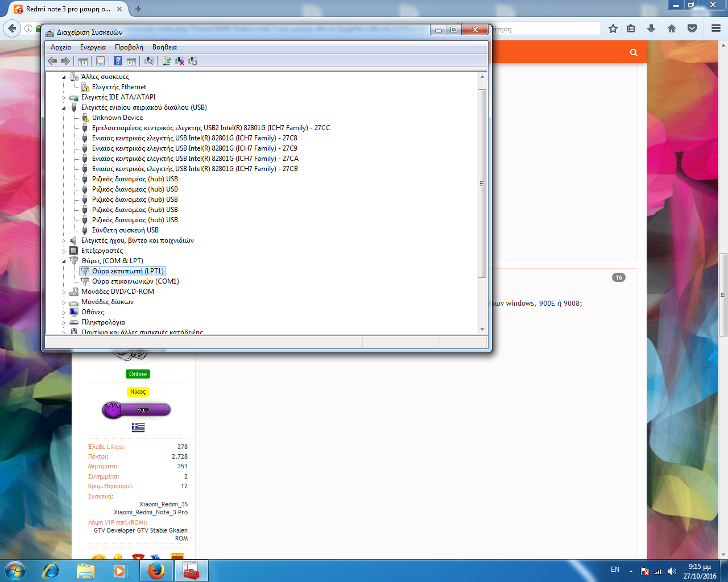
Task: Launch Internet Explorer from the taskbar
Action: (x=51, y=571)
